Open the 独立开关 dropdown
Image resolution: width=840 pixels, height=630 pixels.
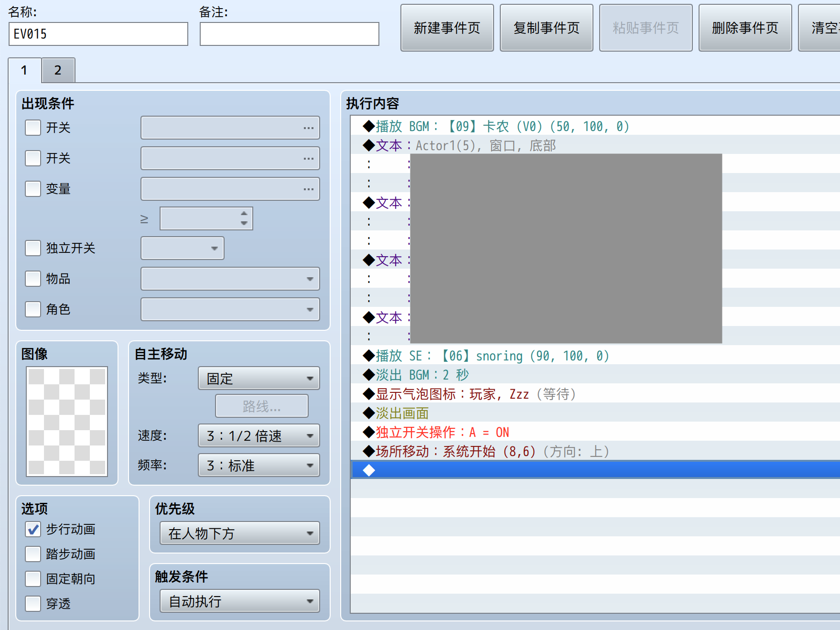[x=183, y=248]
